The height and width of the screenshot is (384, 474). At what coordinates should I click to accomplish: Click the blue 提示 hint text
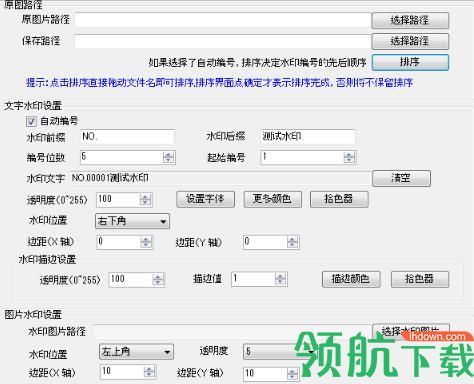click(x=219, y=83)
